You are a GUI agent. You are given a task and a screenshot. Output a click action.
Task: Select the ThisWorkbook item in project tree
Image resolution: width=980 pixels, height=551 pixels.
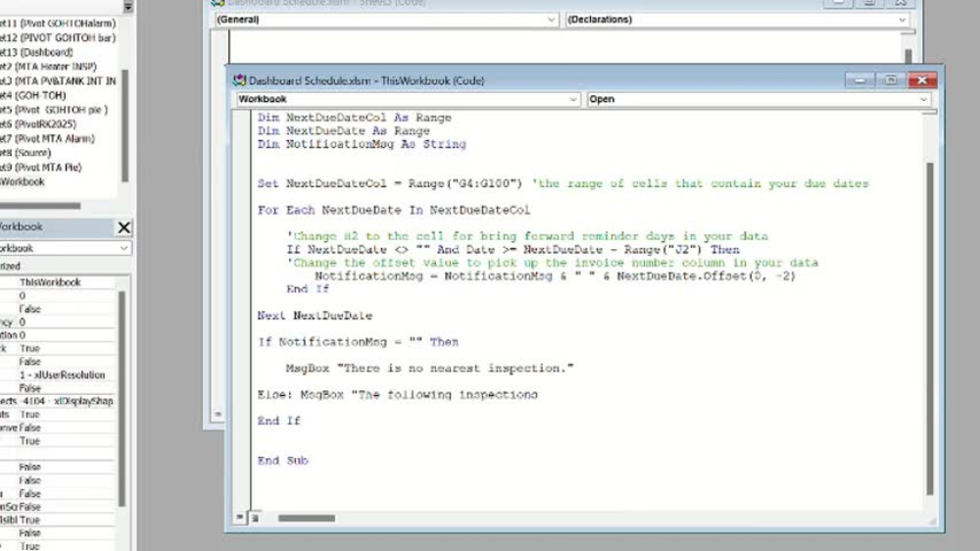[x=23, y=181]
